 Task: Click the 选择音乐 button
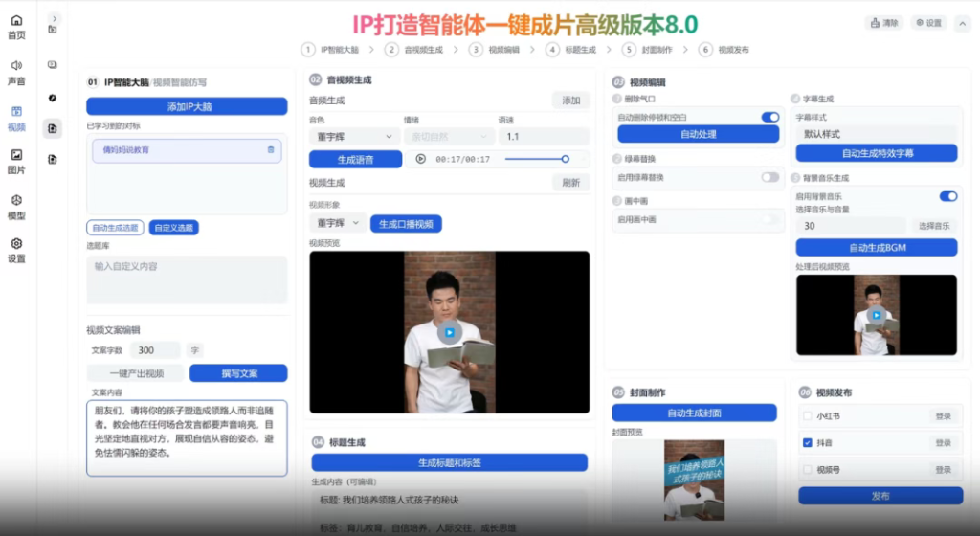(934, 226)
